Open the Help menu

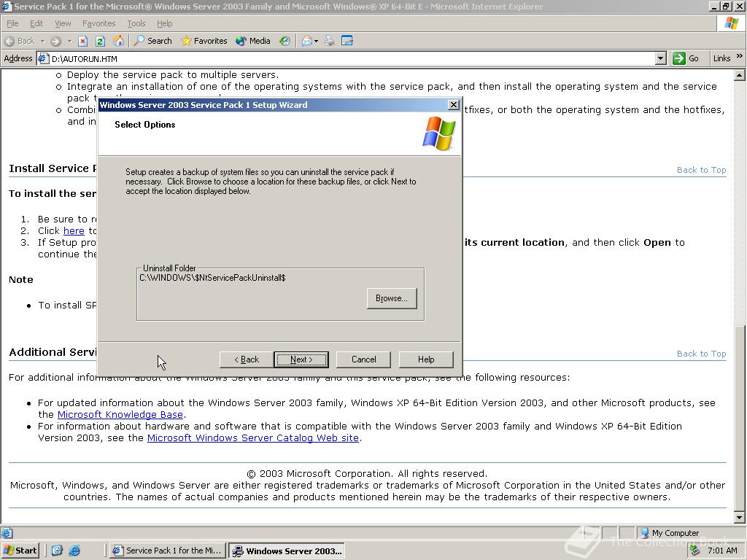click(164, 23)
